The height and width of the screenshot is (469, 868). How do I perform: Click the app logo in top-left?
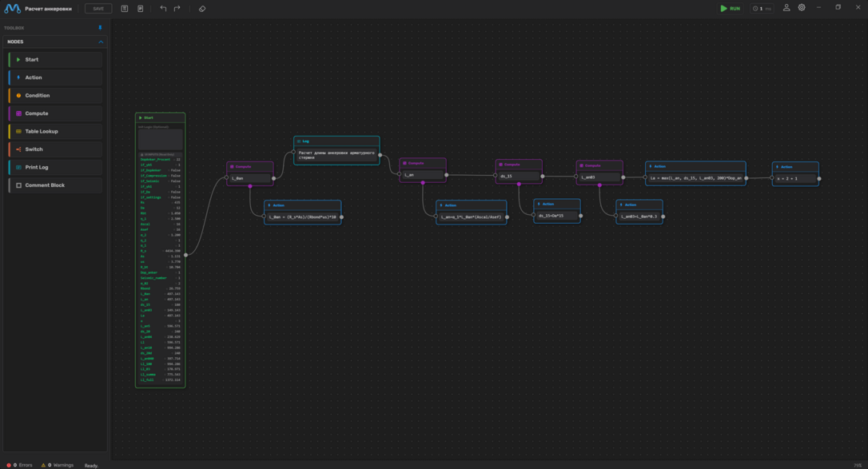(12, 9)
